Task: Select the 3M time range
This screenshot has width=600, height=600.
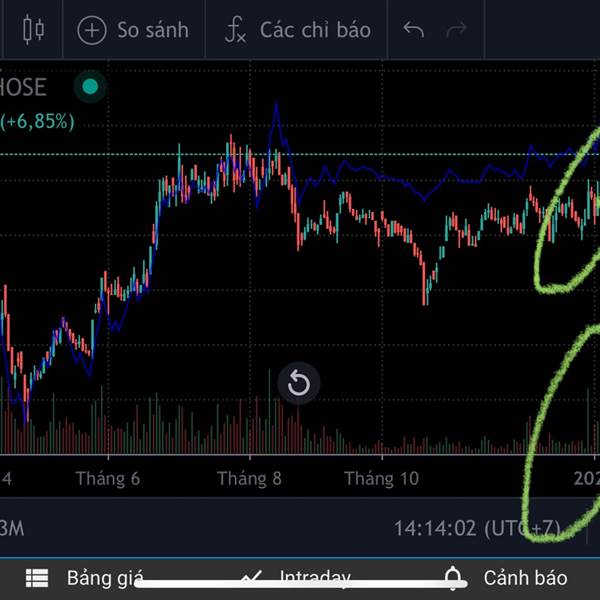Action: point(12,528)
